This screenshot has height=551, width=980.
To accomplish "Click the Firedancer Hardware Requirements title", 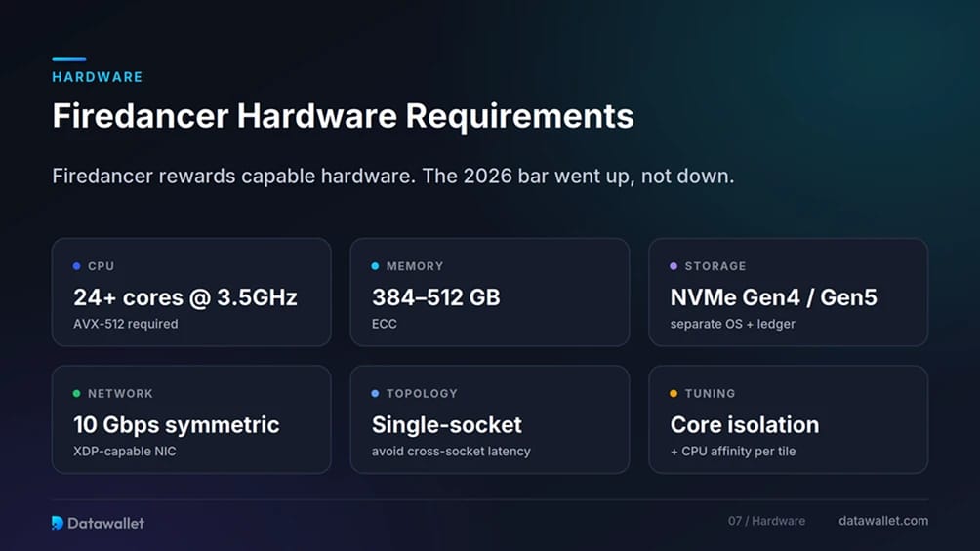I will click(x=344, y=116).
